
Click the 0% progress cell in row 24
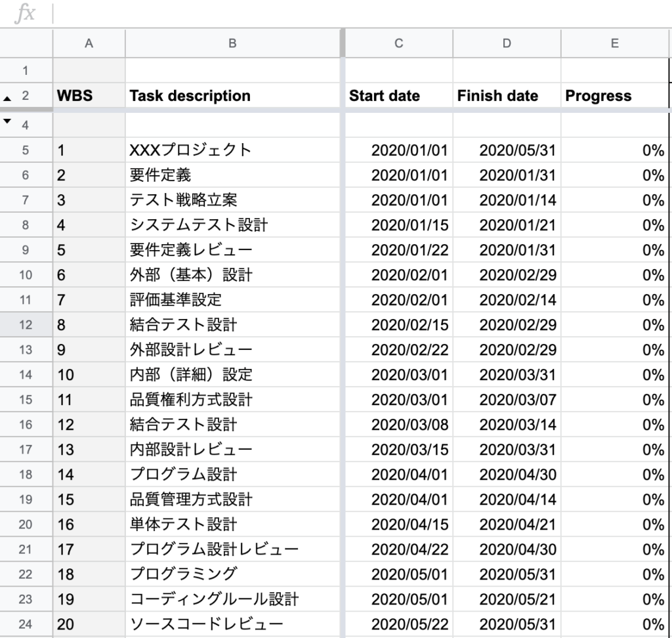click(x=614, y=624)
